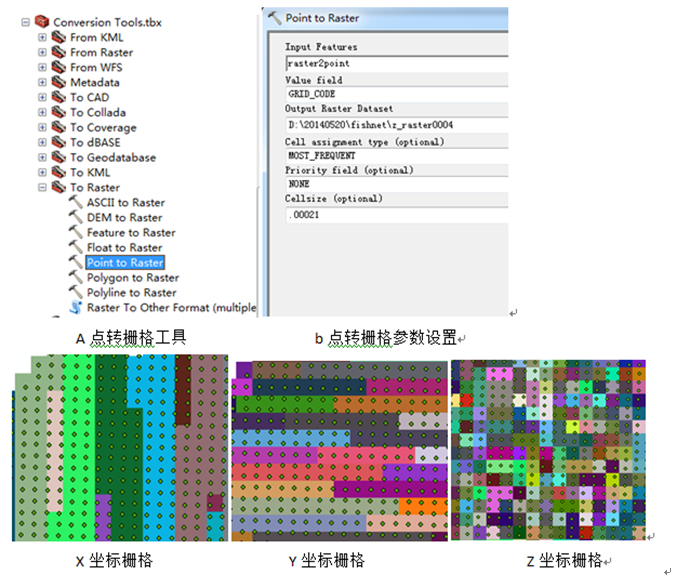The height and width of the screenshot is (584, 674).
Task: Select the From KML tree item
Action: [x=97, y=37]
